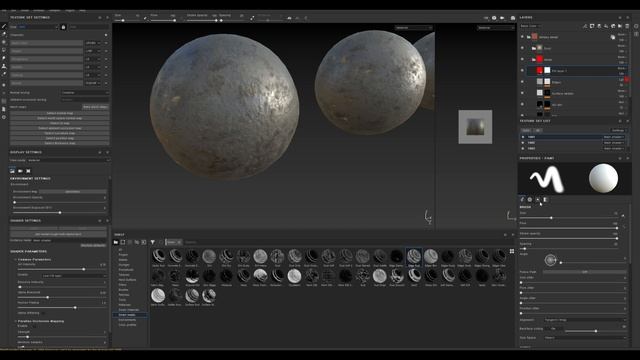640x360 pixels.
Task: Select the Clone stamp tool
Action: (x=4, y=66)
